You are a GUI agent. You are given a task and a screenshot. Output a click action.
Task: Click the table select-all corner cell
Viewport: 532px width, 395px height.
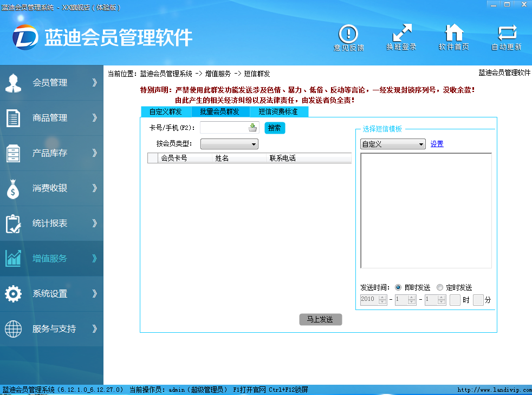(x=153, y=158)
